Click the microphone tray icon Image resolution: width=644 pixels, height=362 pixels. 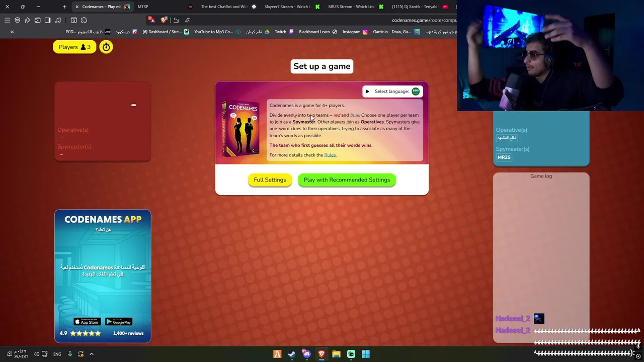point(70,354)
